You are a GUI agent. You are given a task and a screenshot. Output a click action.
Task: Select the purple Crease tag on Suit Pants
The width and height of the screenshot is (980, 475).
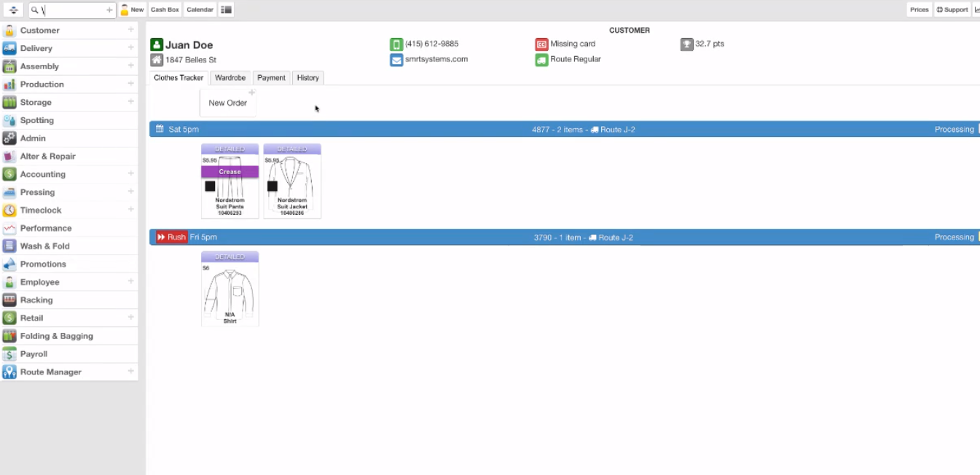pos(230,171)
